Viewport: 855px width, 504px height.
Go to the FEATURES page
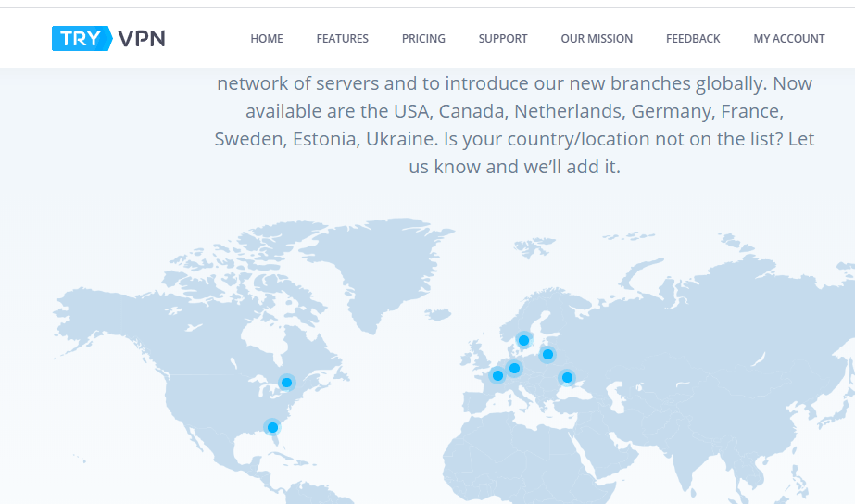[x=343, y=39]
